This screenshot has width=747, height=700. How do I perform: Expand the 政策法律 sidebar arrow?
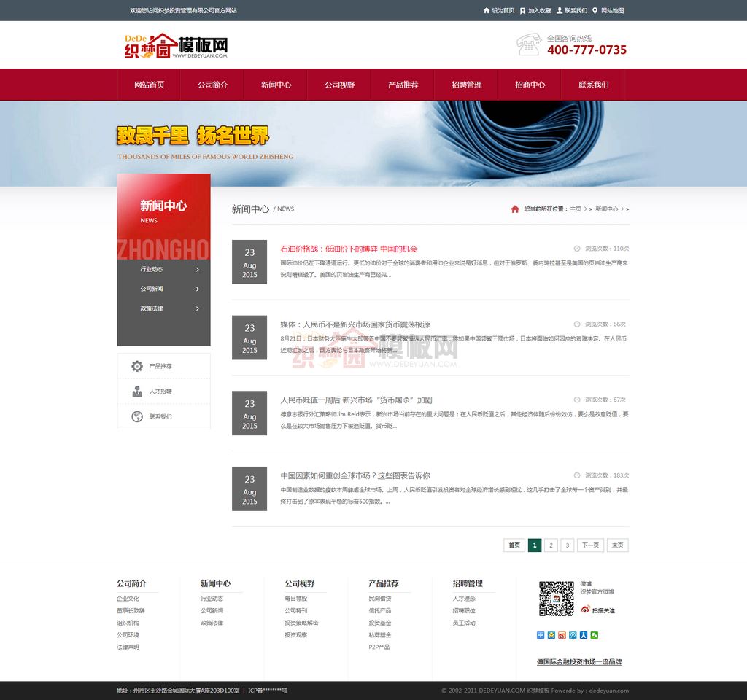pyautogui.click(x=198, y=309)
